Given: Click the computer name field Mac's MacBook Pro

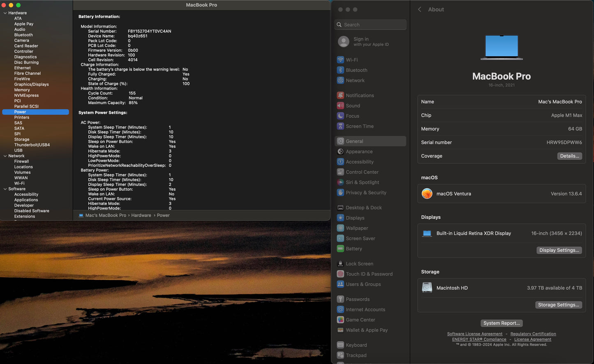Looking at the screenshot, I should [560, 102].
